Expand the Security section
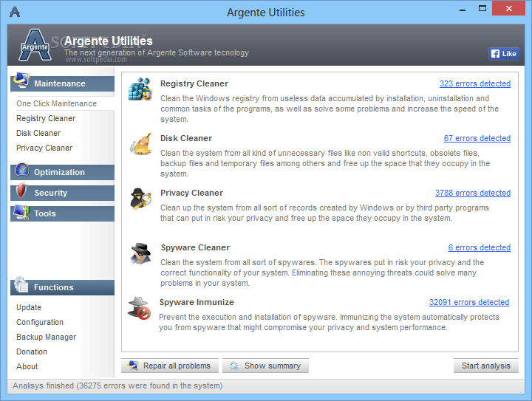Image resolution: width=532 pixels, height=401 pixels. tap(62, 193)
